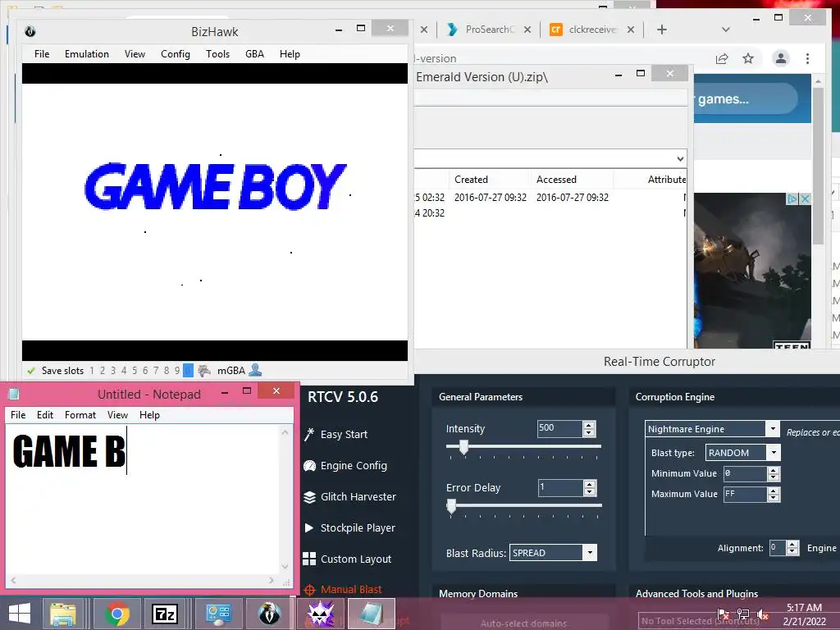Screen dimensions: 840x630
Task: Open BizHawk File menu
Action: click(42, 54)
